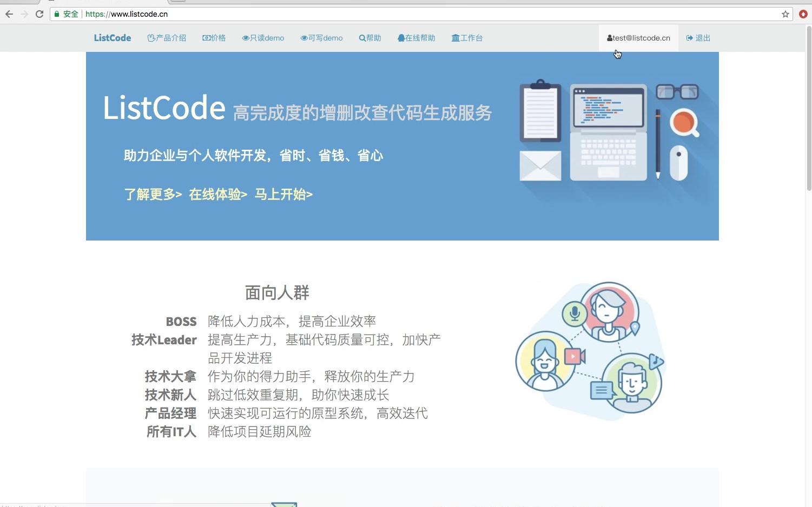Click the 面向人群 heading

[277, 293]
